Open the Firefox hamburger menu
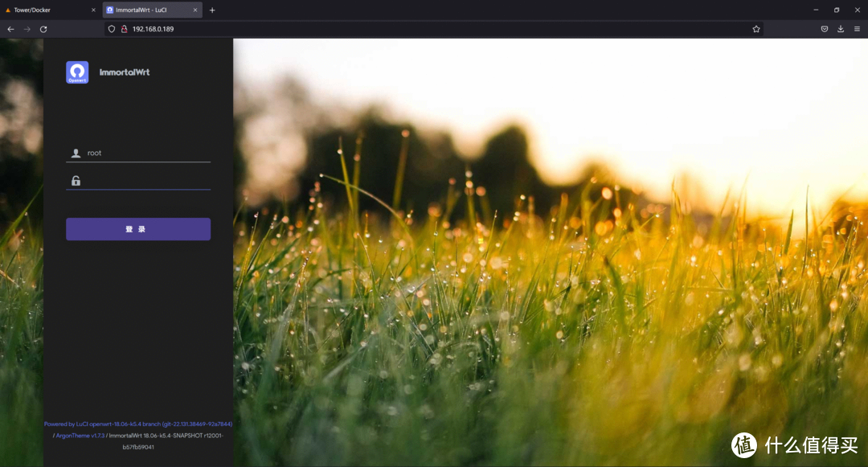Viewport: 868px width, 467px height. pyautogui.click(x=857, y=29)
